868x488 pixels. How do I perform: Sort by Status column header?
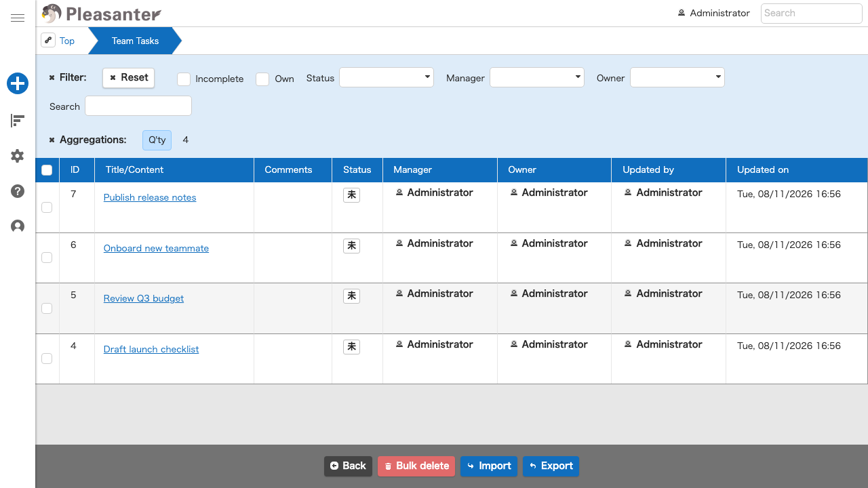click(x=357, y=170)
